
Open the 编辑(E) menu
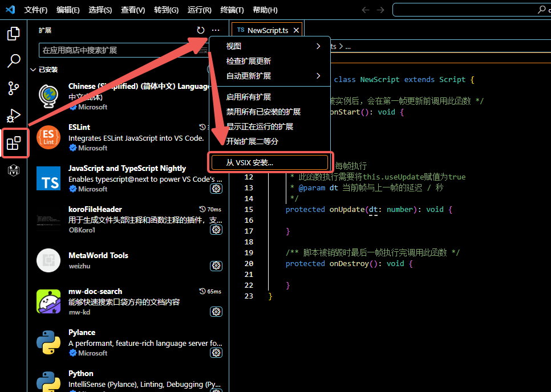point(68,10)
